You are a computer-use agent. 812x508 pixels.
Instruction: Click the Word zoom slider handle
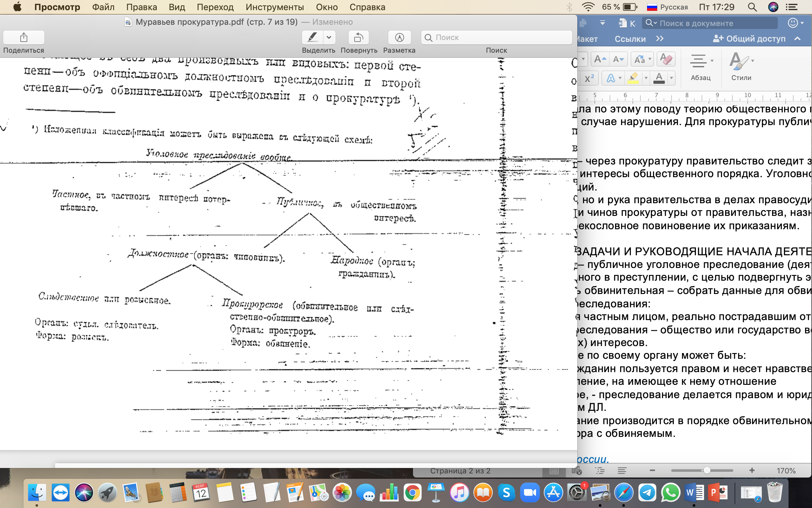[x=706, y=470]
